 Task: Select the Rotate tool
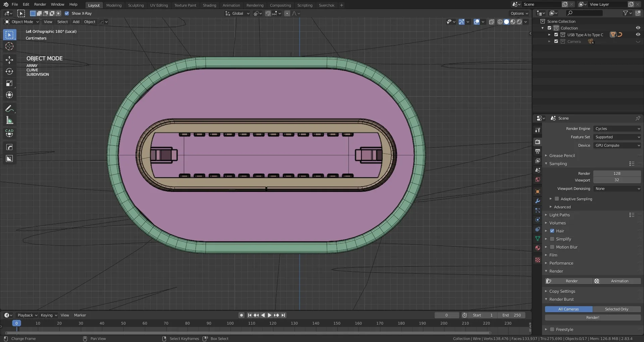pos(9,72)
